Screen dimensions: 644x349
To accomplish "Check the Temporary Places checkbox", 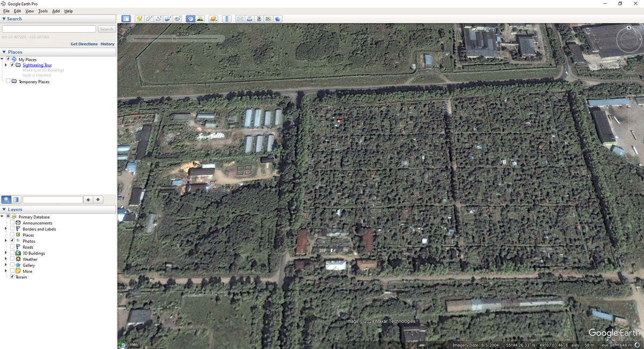I will tap(8, 82).
